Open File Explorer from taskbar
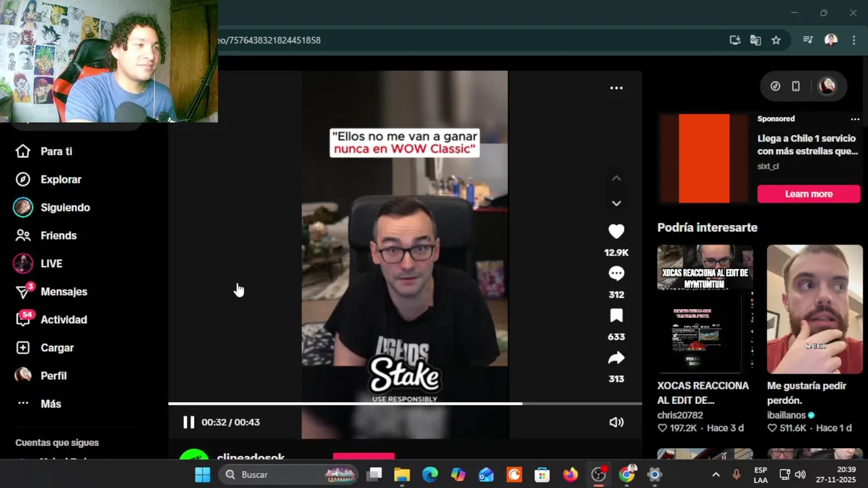 402,474
